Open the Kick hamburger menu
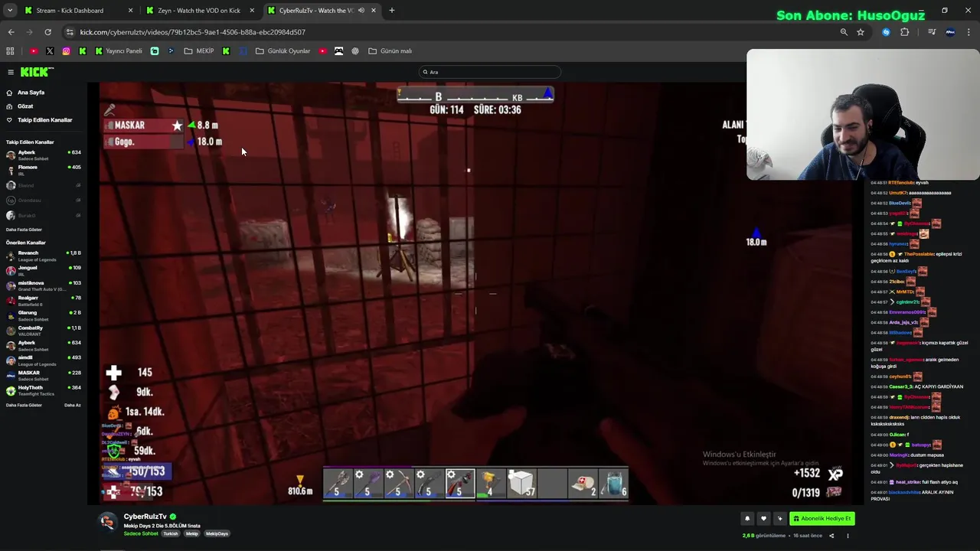This screenshot has height=551, width=980. pyautogui.click(x=11, y=72)
